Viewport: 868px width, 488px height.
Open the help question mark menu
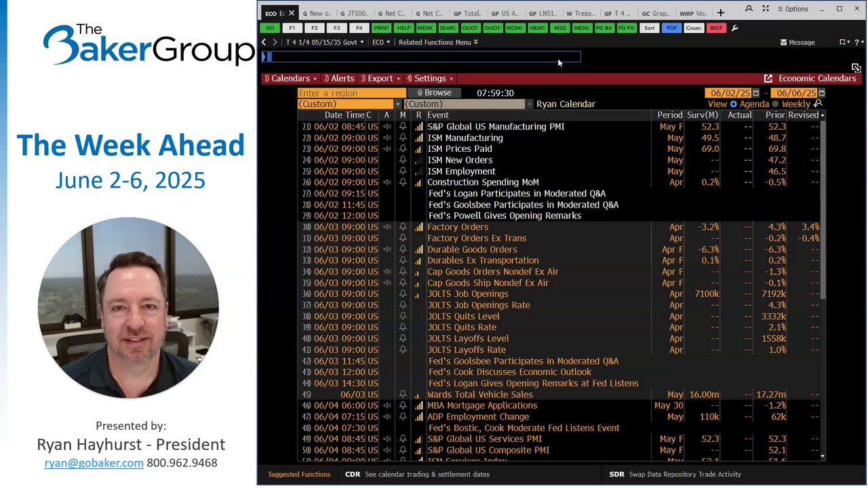(860, 42)
